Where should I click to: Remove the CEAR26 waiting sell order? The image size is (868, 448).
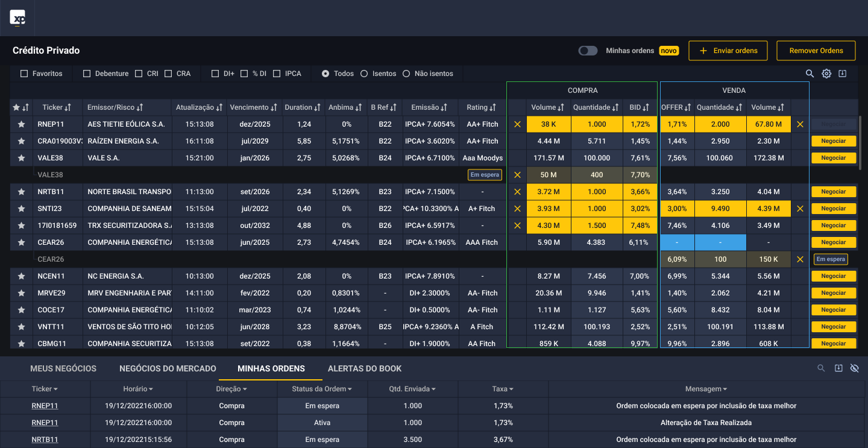tap(800, 259)
